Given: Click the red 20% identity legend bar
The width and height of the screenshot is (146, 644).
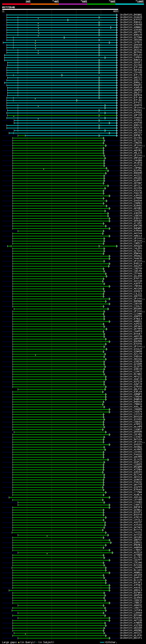Looking at the screenshot, I should point(16,4).
